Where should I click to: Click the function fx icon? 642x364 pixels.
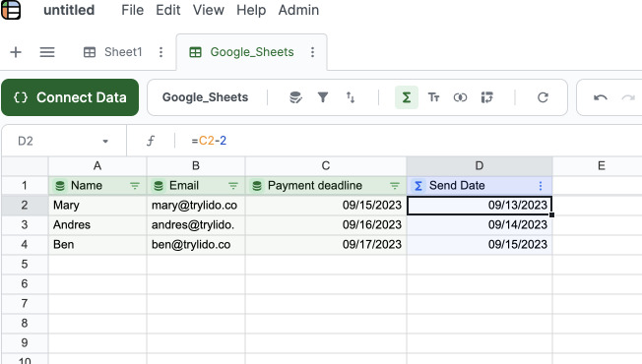(151, 141)
